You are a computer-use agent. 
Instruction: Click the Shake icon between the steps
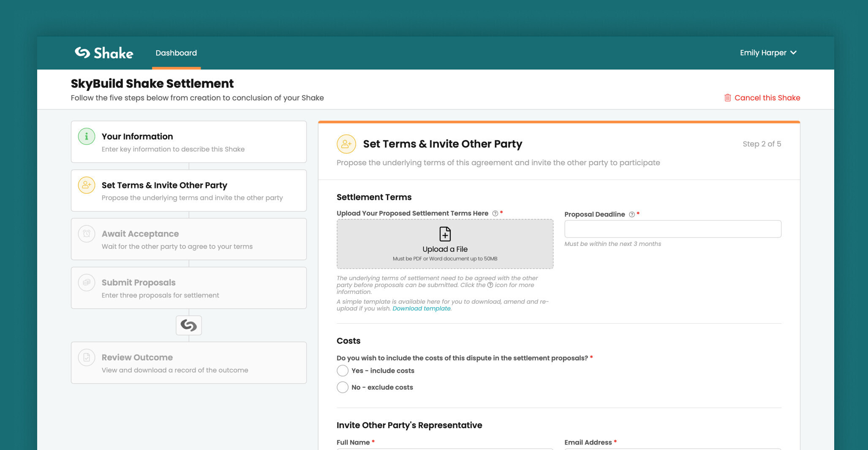[x=189, y=325]
